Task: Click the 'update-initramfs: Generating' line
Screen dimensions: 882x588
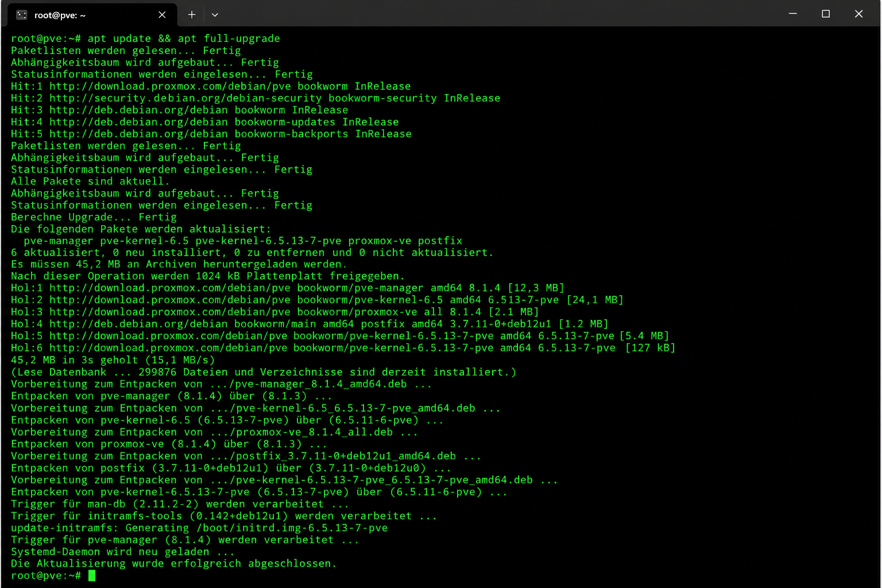Action: pyautogui.click(x=199, y=528)
